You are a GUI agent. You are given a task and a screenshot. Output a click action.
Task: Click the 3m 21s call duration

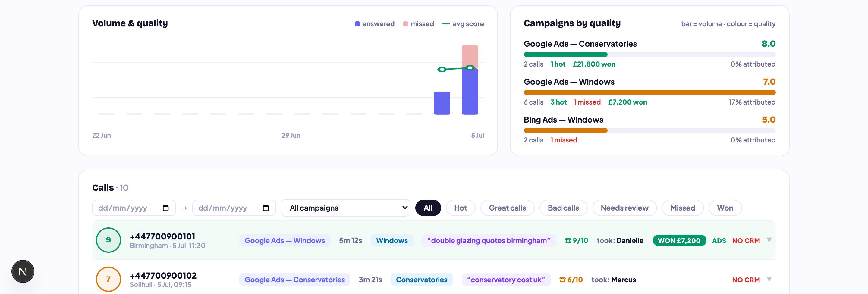[x=370, y=280]
